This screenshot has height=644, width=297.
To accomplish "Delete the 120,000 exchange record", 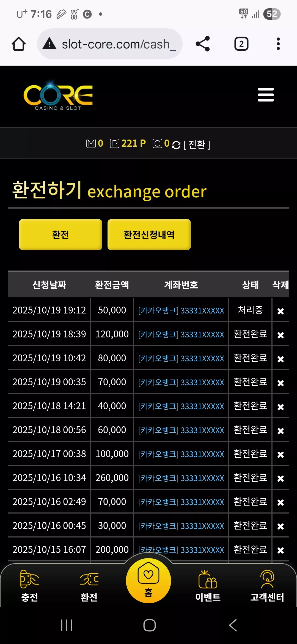I will pos(280,335).
